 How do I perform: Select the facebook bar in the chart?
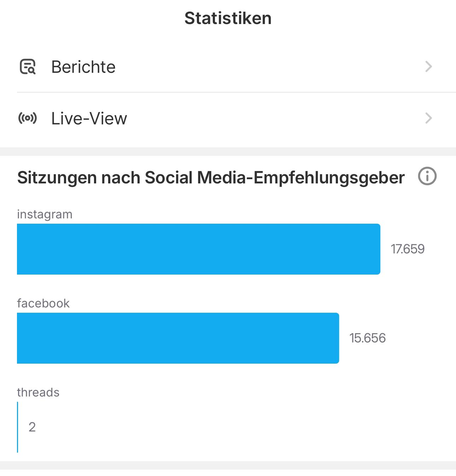click(178, 338)
